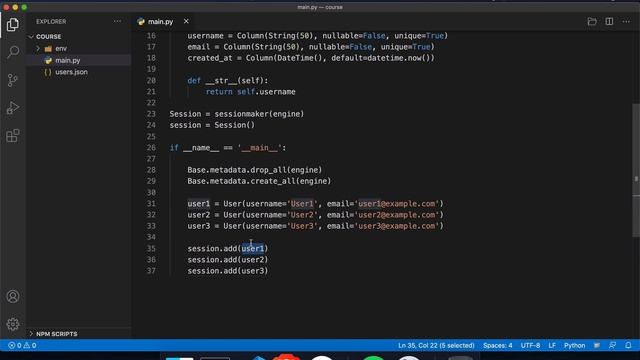
Task: Open notifications bell in status bar
Action: (628, 345)
